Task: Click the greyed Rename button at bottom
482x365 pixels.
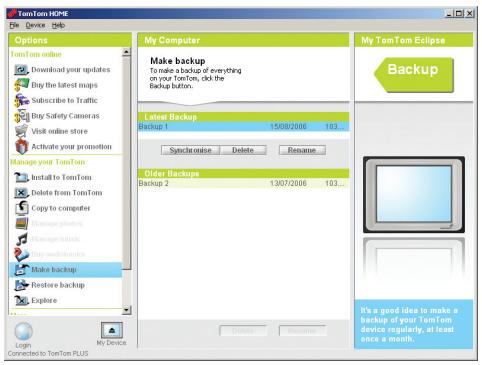Action: [x=302, y=331]
